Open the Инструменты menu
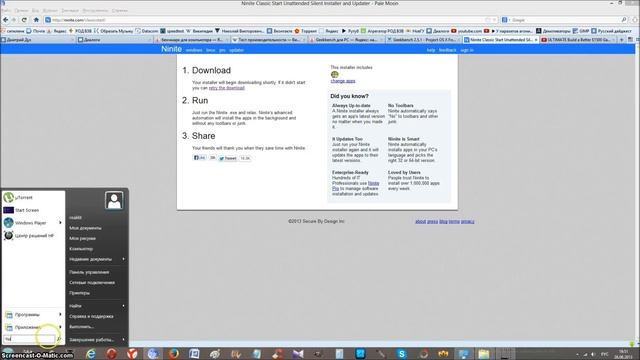 click(x=95, y=10)
